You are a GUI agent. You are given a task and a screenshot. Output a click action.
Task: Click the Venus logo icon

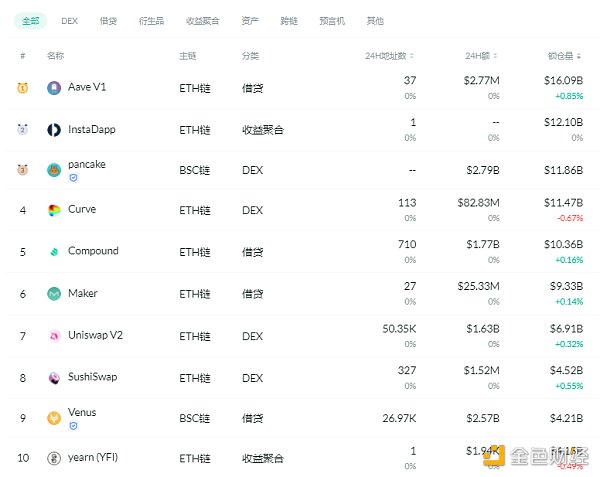click(54, 418)
